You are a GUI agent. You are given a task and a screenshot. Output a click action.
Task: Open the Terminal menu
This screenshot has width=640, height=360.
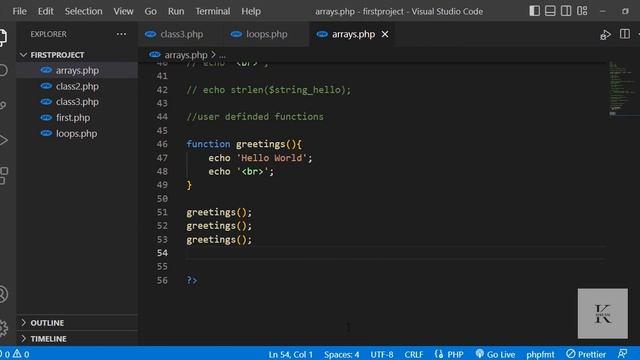pyautogui.click(x=213, y=11)
